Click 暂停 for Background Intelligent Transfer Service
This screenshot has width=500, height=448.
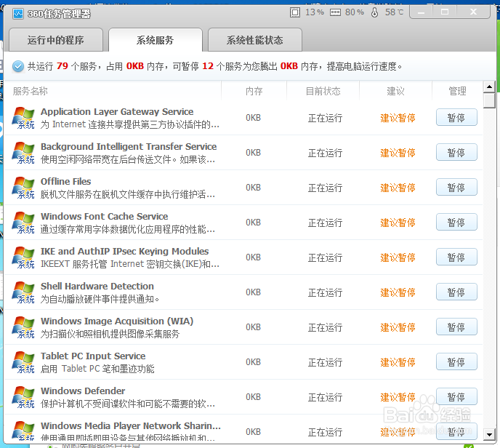point(456,152)
